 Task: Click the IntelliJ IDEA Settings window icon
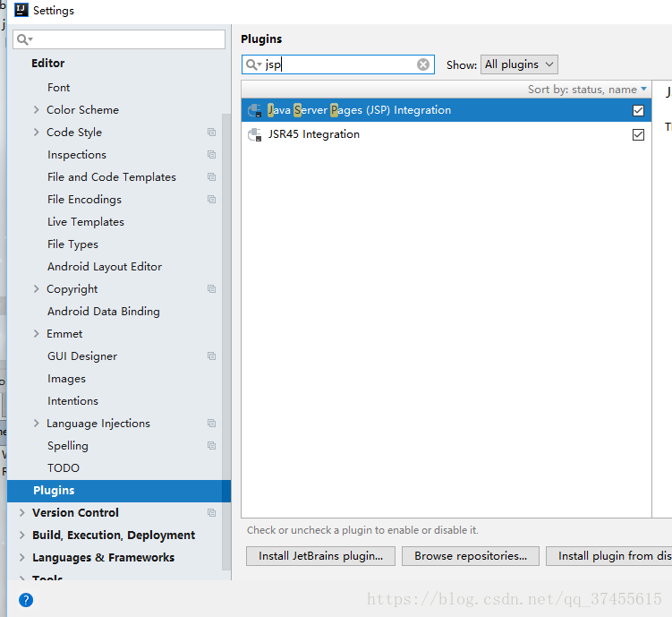tap(21, 10)
